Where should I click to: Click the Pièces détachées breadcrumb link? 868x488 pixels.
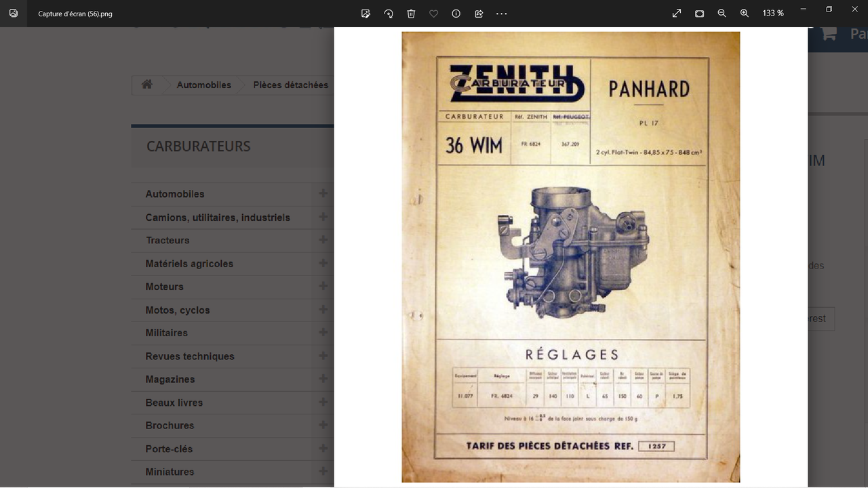click(291, 85)
